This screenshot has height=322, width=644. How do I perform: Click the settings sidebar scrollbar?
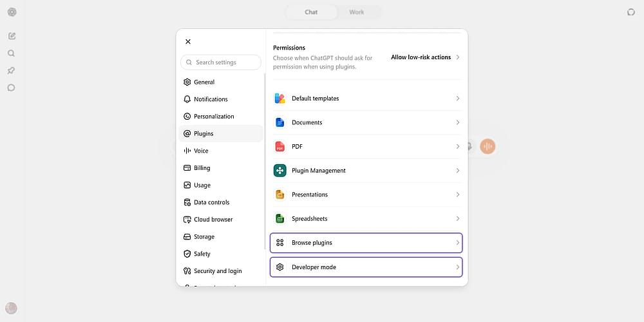265,162
